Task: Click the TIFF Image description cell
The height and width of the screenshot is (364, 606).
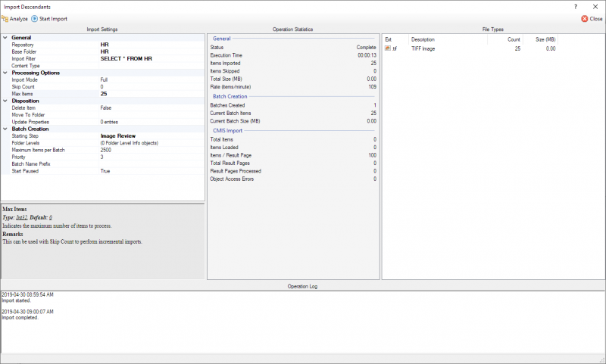Action: tap(423, 48)
